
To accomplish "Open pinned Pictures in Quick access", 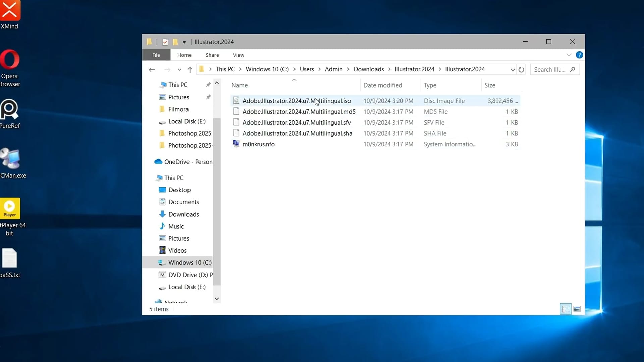I will click(x=179, y=97).
